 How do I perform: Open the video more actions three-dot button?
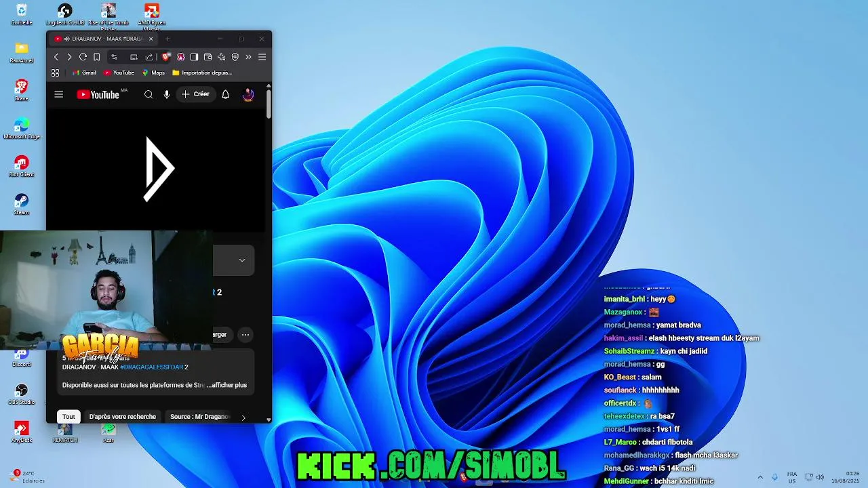pos(245,334)
